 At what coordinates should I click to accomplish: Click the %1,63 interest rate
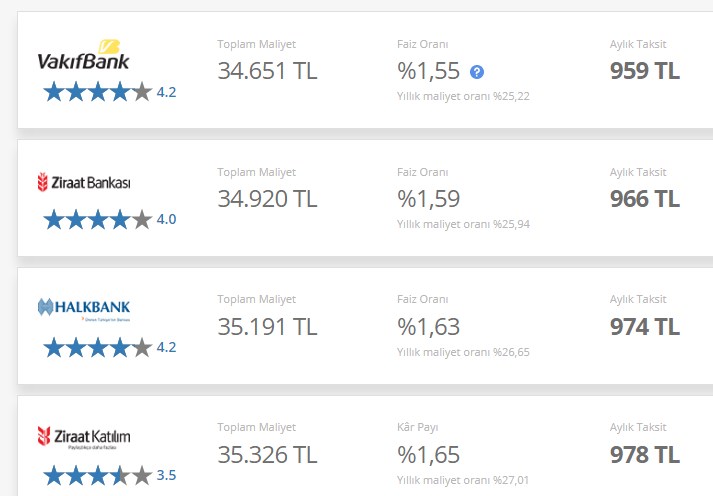click(428, 326)
